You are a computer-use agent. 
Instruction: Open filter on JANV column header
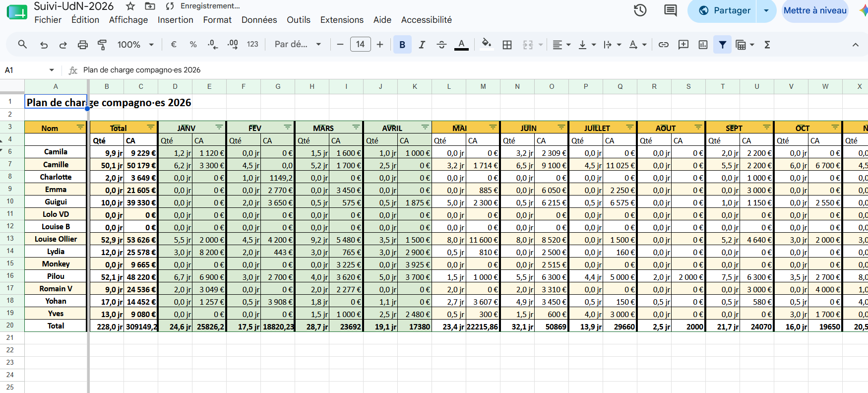[x=219, y=127]
